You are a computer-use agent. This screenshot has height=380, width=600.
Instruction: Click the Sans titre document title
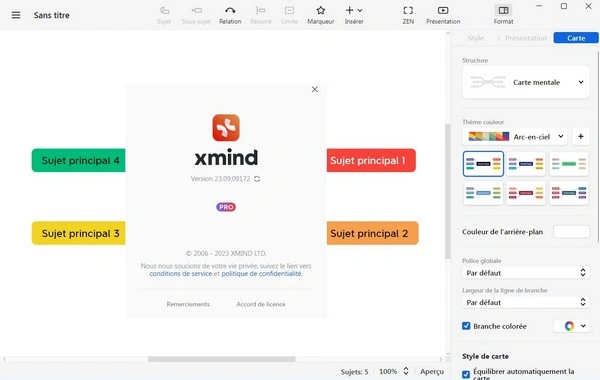(x=52, y=15)
